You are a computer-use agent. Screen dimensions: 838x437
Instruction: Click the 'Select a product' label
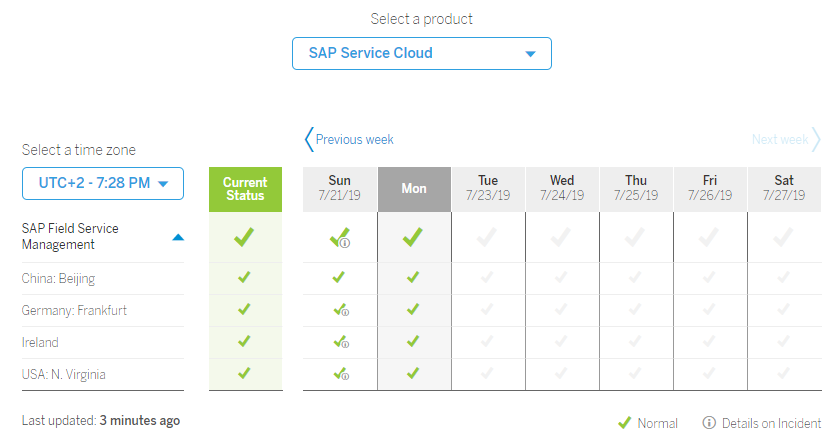pyautogui.click(x=422, y=19)
